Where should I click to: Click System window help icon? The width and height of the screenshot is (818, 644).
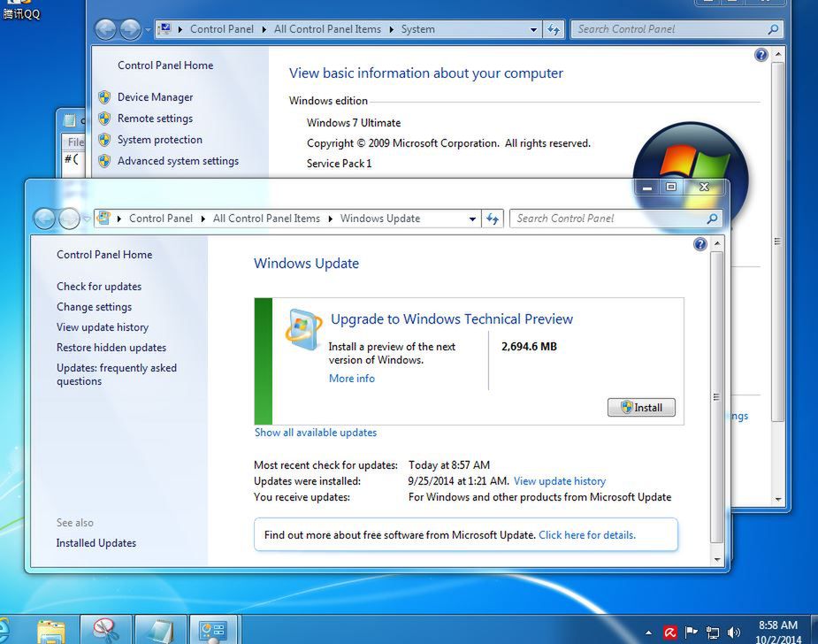[x=761, y=54]
